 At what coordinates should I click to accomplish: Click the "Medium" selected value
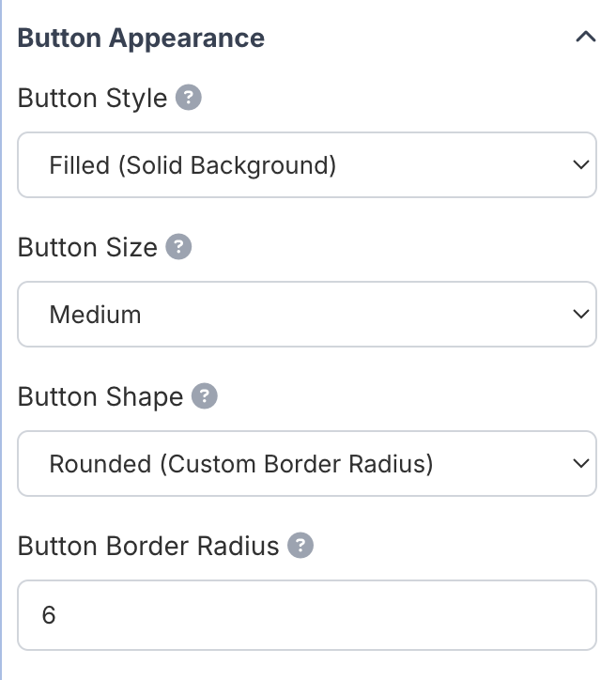click(95, 315)
